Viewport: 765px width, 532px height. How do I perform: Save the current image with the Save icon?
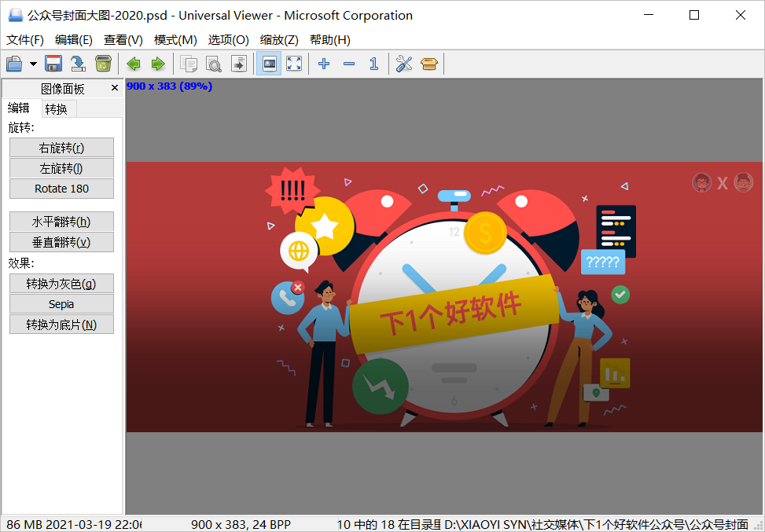pyautogui.click(x=53, y=64)
